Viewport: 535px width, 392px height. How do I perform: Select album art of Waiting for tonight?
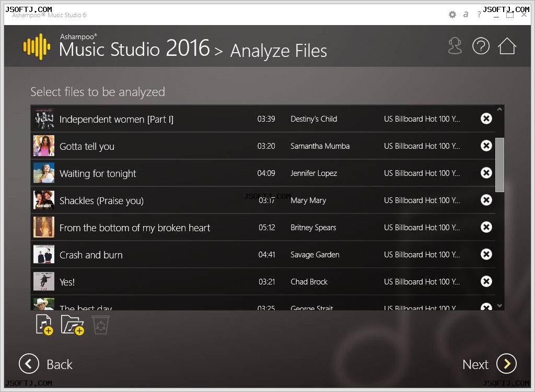pyautogui.click(x=44, y=173)
